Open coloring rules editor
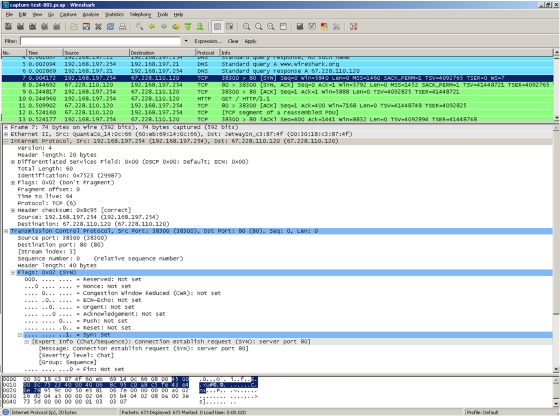 coord(324,26)
